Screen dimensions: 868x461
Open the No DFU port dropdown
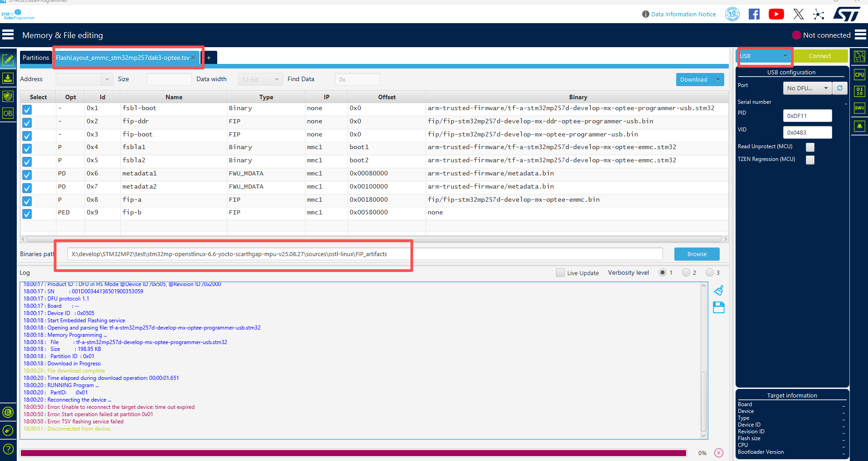click(807, 88)
